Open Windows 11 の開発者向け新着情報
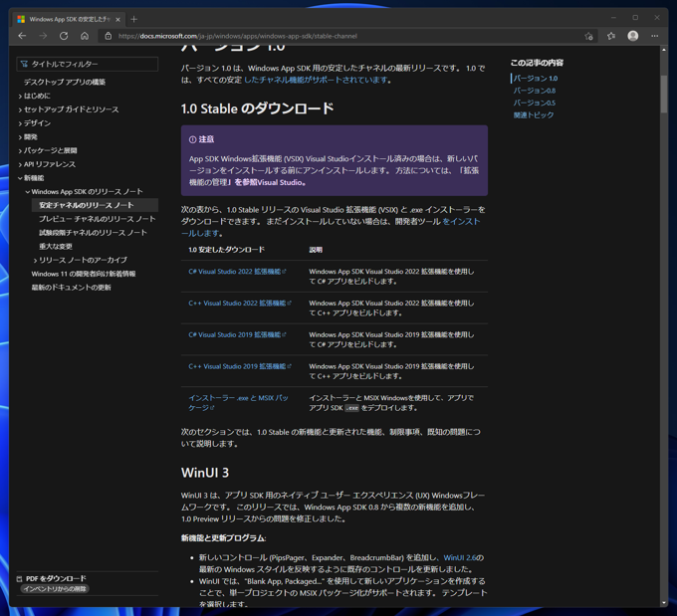The width and height of the screenshot is (677, 616). (x=84, y=274)
